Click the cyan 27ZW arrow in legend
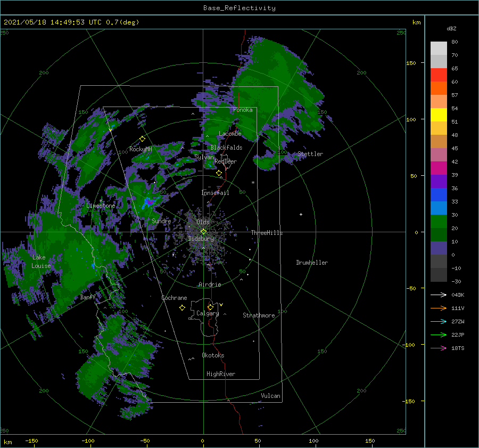Screen dimensions: 479x448 click(x=439, y=321)
